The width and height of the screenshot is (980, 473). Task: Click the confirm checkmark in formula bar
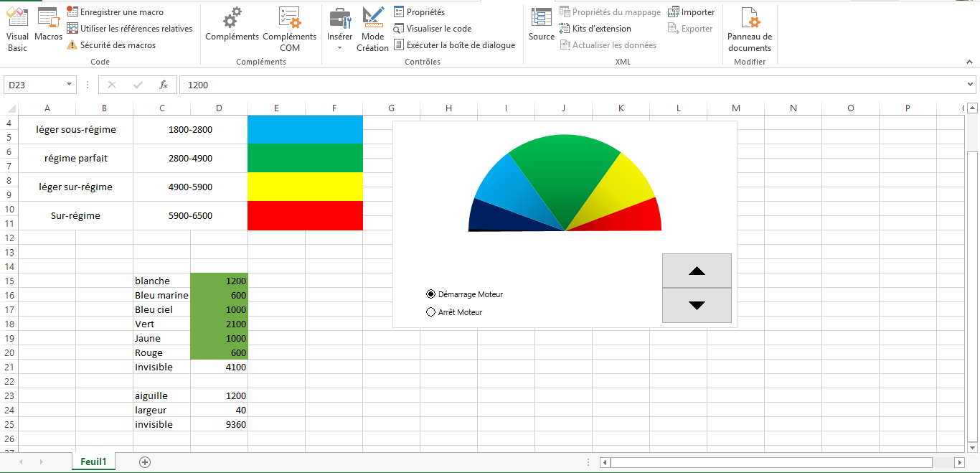coord(138,85)
